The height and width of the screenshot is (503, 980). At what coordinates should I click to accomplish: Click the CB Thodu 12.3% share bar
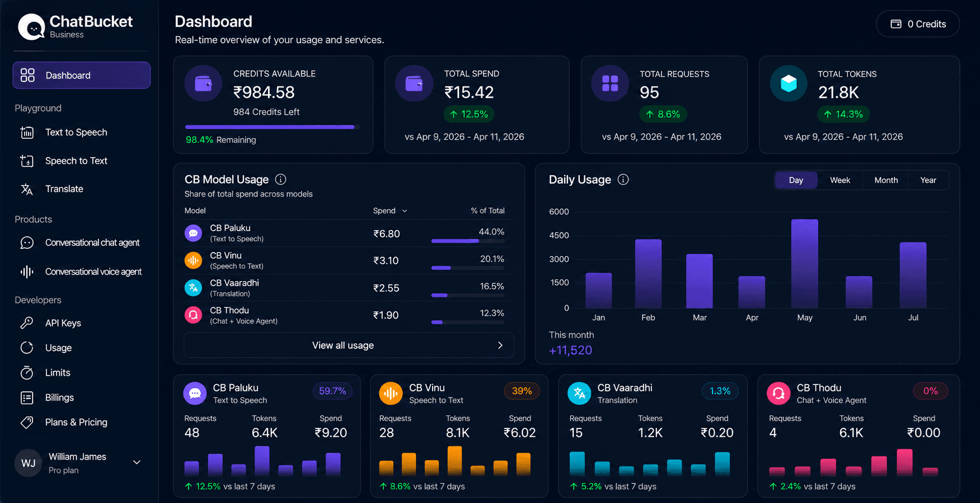pos(468,322)
